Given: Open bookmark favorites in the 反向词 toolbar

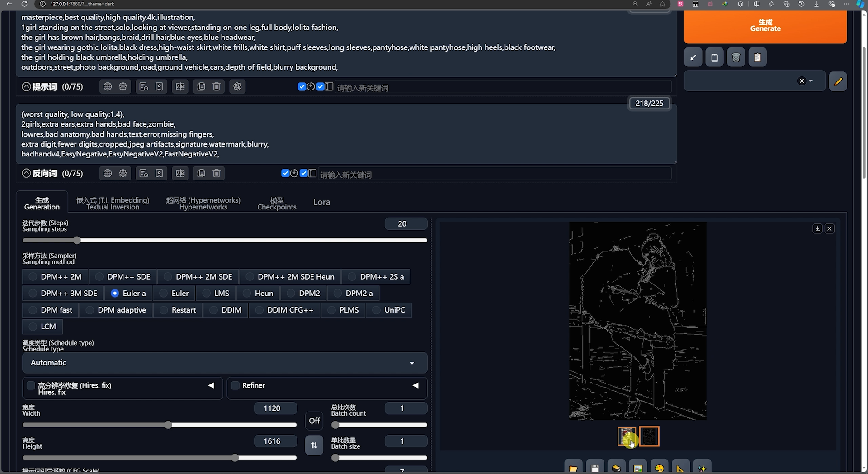Looking at the screenshot, I should coord(159,173).
